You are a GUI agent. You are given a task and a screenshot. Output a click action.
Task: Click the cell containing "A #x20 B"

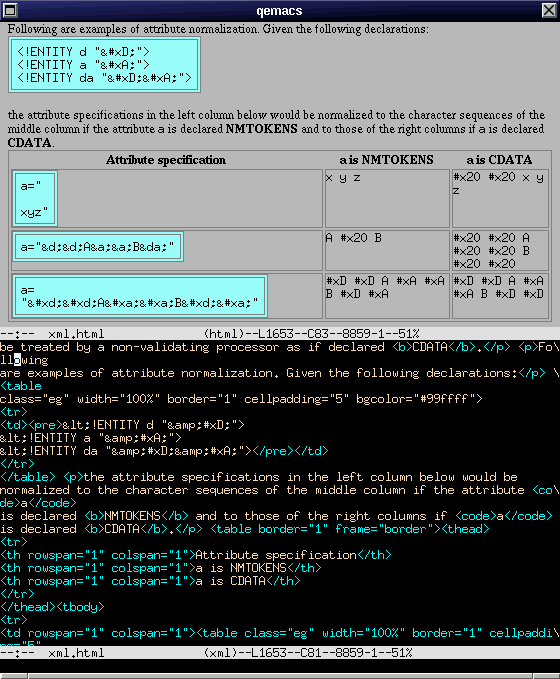pyautogui.click(x=387, y=250)
